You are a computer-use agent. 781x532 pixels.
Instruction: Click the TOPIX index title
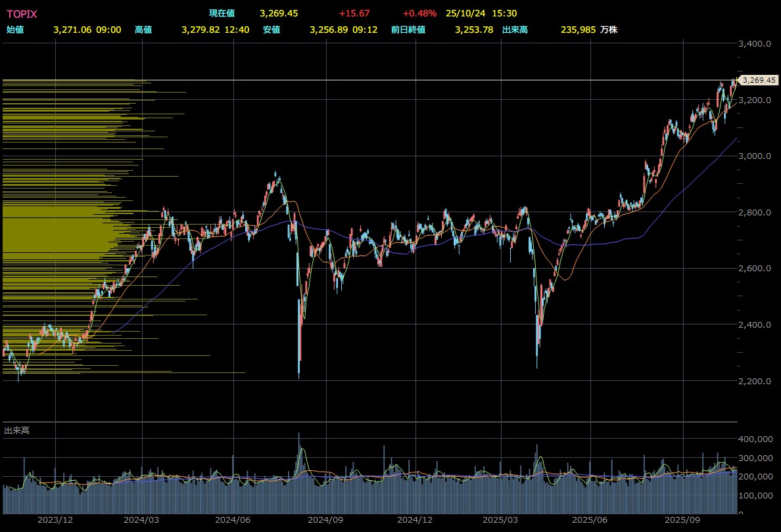[x=22, y=14]
